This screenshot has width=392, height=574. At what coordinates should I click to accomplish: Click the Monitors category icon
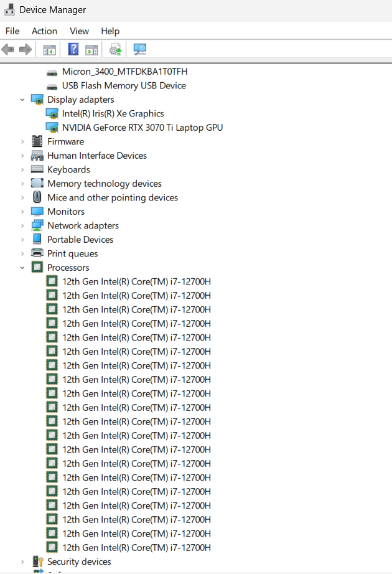(x=37, y=212)
